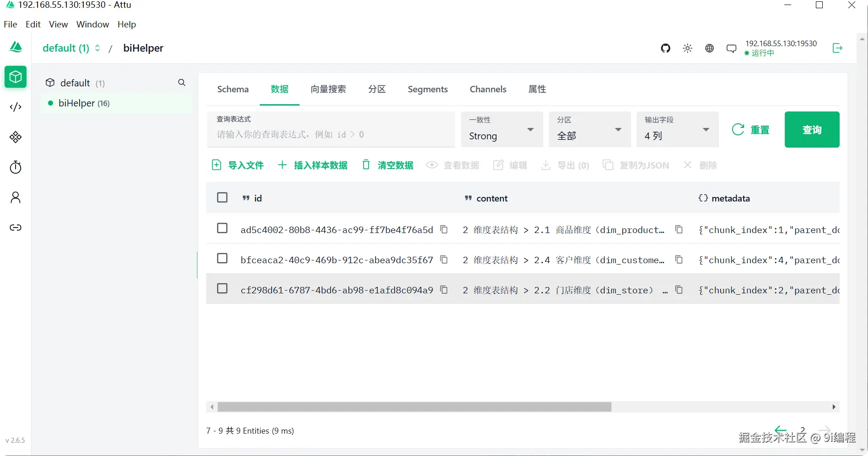Click 插入样本数据 button
The height and width of the screenshot is (456, 868).
point(313,165)
